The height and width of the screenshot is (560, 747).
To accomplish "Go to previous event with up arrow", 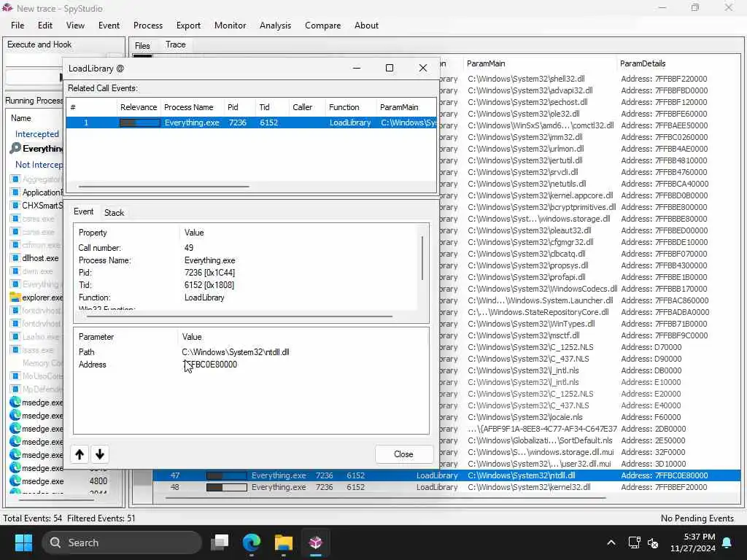I will [80, 454].
